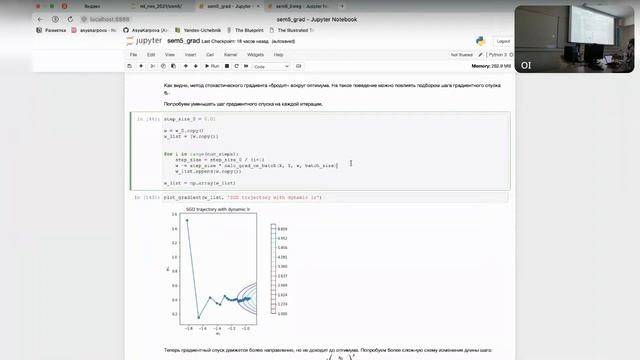Copy selected cells using the toolbar copy icon
Viewport: 640px width, 360px height.
[x=163, y=66]
